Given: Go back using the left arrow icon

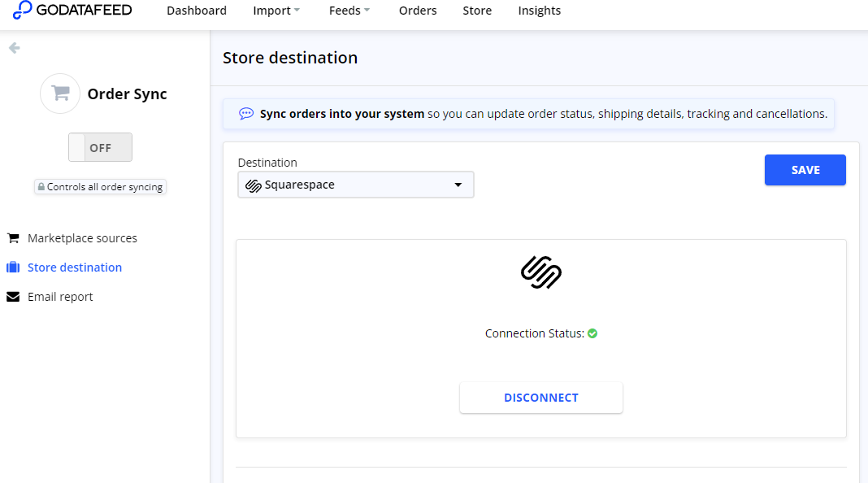Looking at the screenshot, I should pos(15,48).
